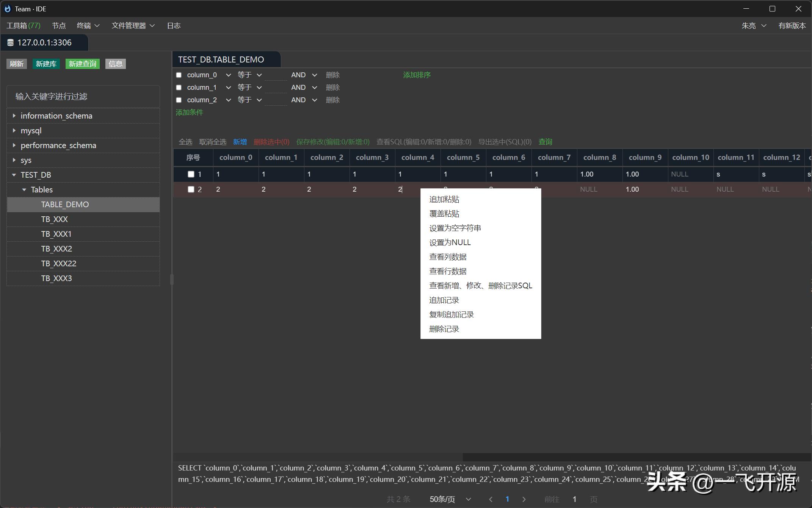Click the database icon on connection tab
Viewport: 812px width, 508px height.
[11, 43]
